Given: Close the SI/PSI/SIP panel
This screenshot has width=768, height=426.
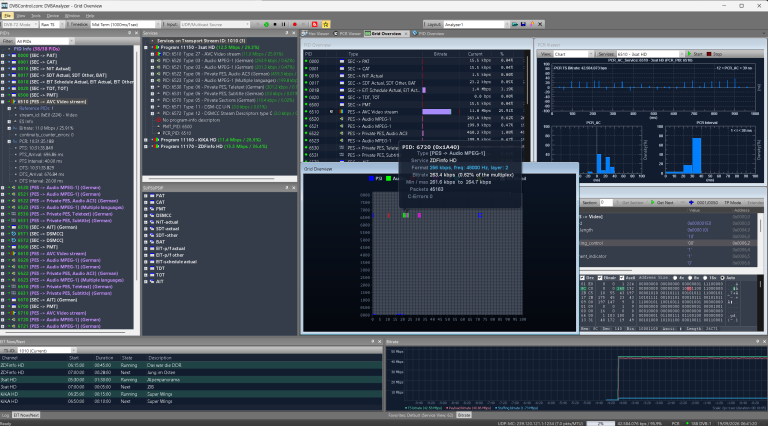Looking at the screenshot, I should (294, 188).
